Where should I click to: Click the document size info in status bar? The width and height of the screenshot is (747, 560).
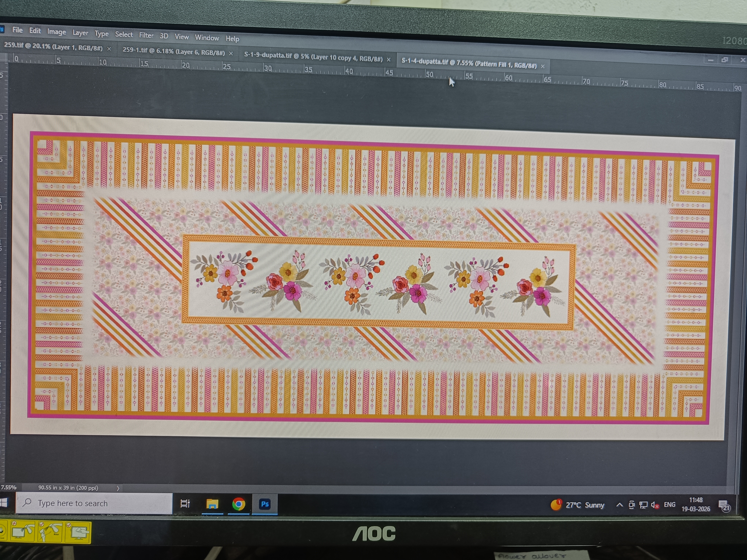coord(68,488)
